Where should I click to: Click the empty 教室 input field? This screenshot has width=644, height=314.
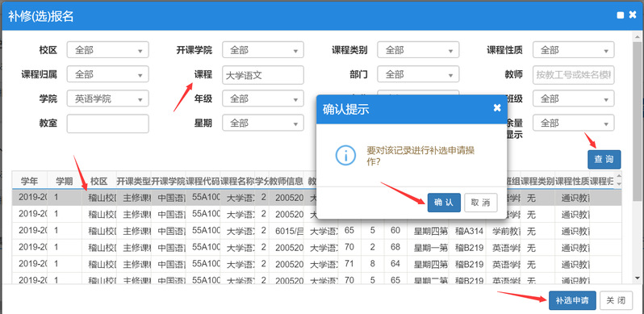click(107, 124)
